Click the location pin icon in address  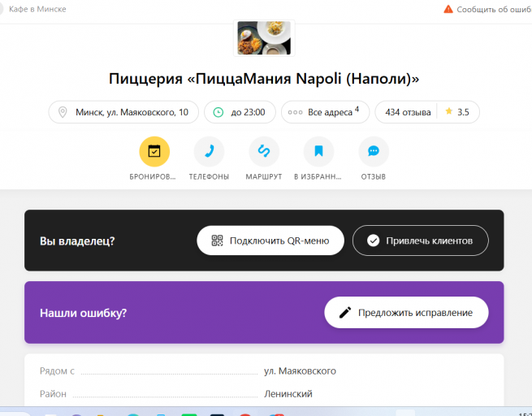coord(63,112)
